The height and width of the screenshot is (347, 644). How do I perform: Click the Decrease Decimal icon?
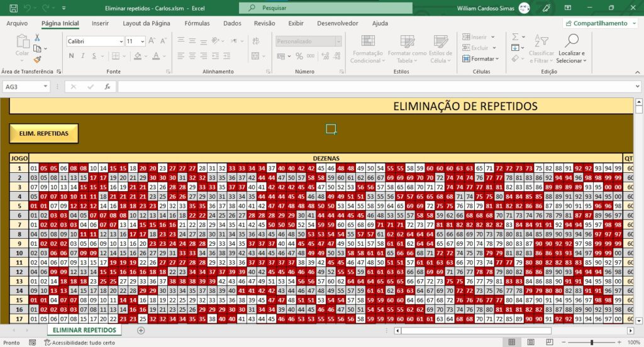(337, 56)
